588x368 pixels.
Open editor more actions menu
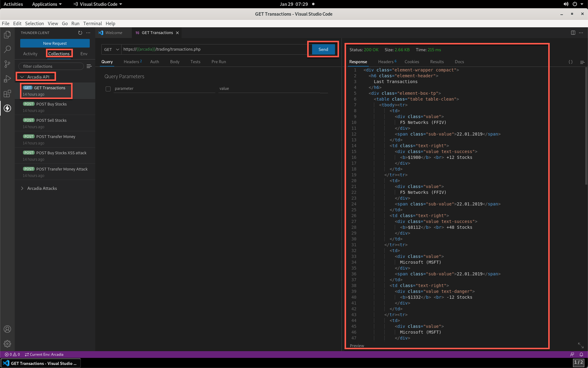581,33
